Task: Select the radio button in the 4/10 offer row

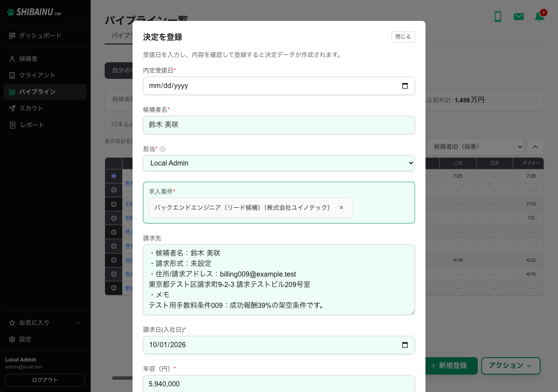Action: pos(114,274)
